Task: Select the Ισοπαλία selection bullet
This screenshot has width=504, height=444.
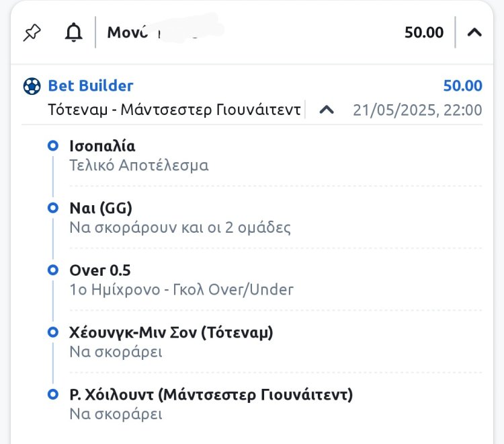Action: (x=53, y=146)
